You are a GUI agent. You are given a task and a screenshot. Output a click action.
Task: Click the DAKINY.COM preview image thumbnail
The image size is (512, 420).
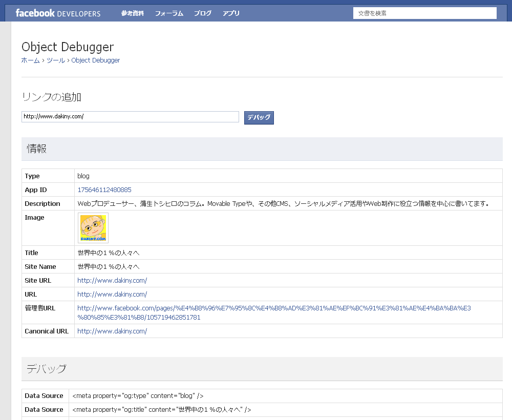coord(93,228)
